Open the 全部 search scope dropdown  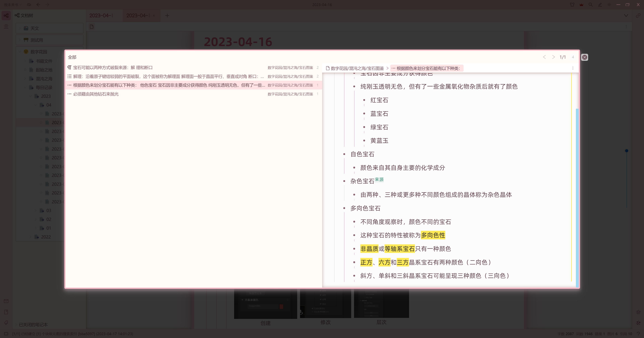[72, 57]
